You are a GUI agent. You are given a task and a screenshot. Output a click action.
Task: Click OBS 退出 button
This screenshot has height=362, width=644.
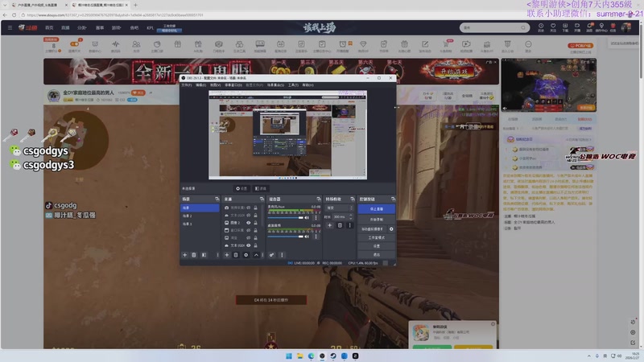click(376, 254)
